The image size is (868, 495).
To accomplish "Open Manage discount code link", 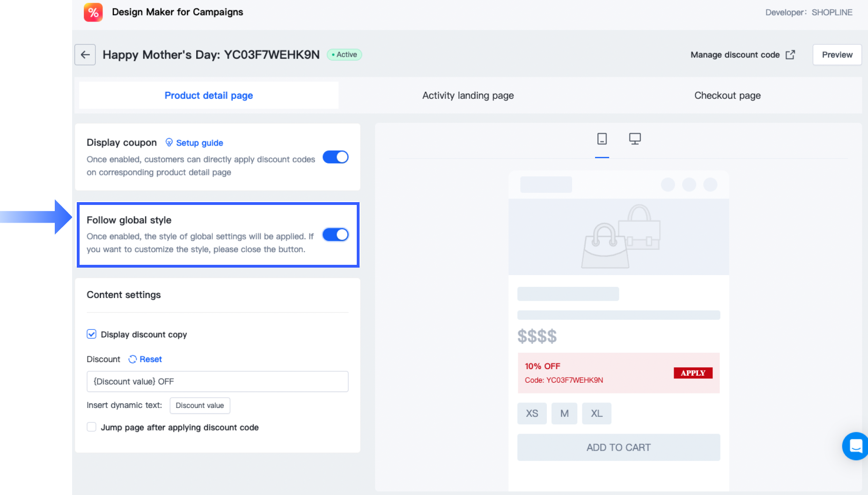I will pyautogui.click(x=735, y=55).
